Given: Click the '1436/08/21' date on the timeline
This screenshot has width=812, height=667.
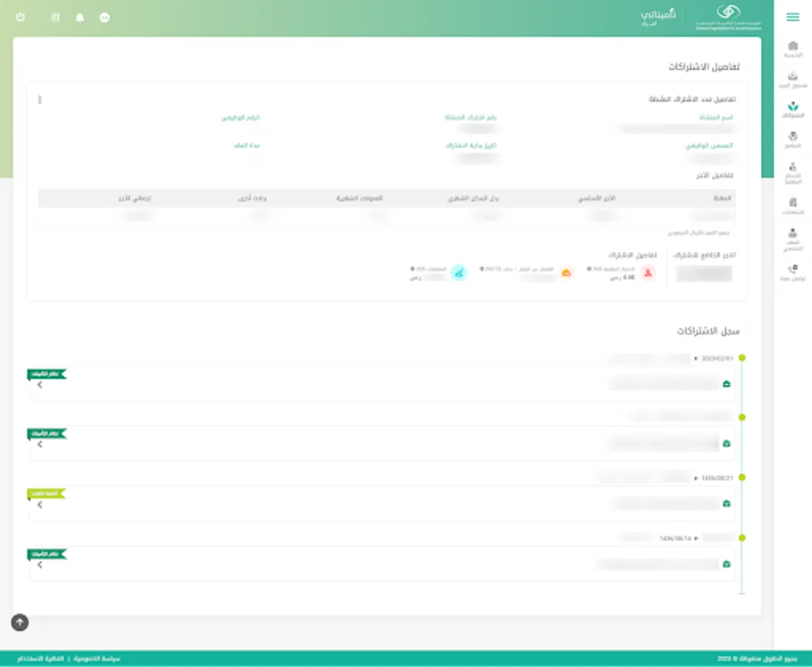Looking at the screenshot, I should (717, 478).
